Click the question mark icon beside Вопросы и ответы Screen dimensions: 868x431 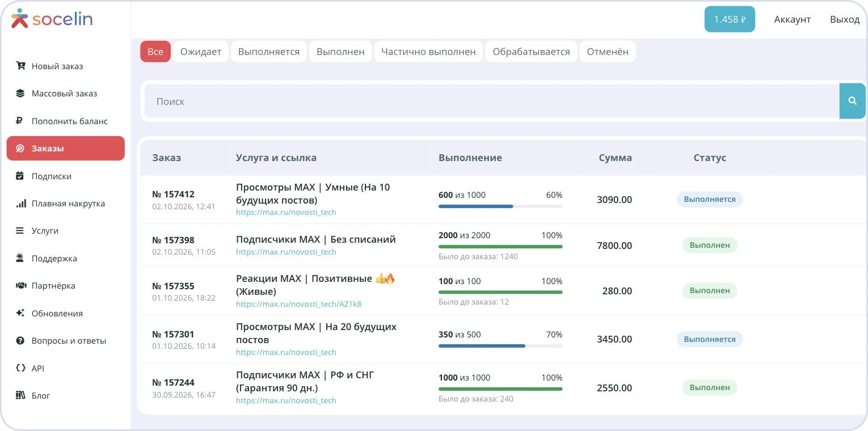click(20, 341)
